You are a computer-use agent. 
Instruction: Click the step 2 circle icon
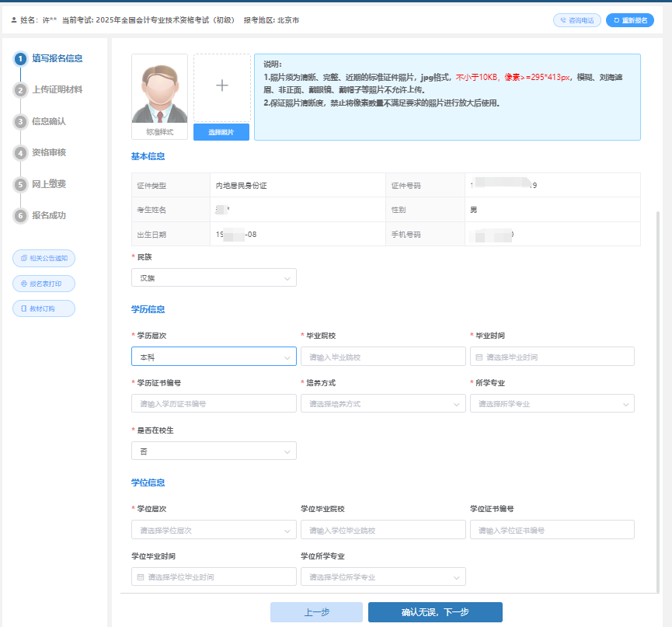[20, 90]
